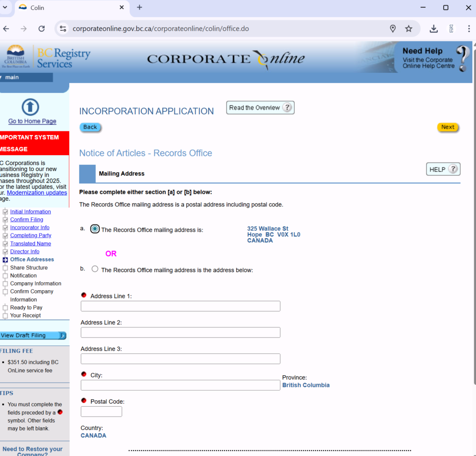The image size is (476, 456).
Task: Select option a. Records Office mailing address
Action: pos(95,229)
